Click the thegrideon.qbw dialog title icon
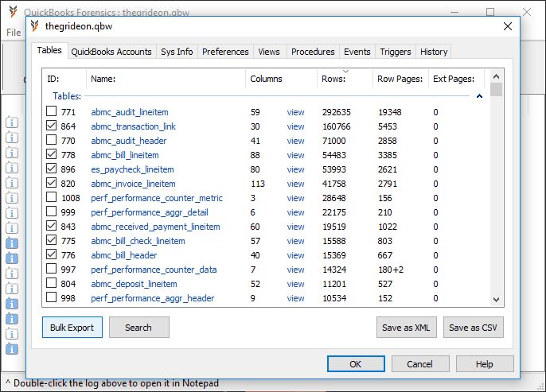The image size is (546, 392). 35,26
